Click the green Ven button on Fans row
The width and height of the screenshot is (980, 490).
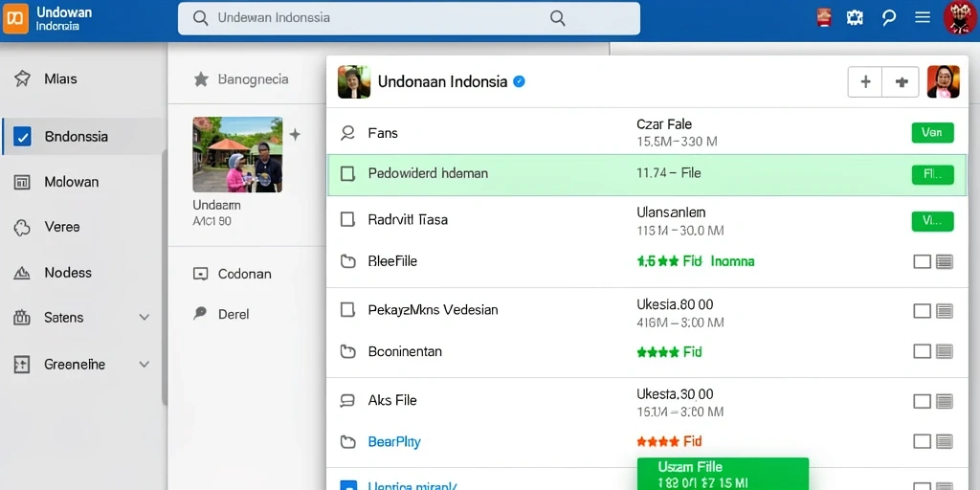coord(932,133)
